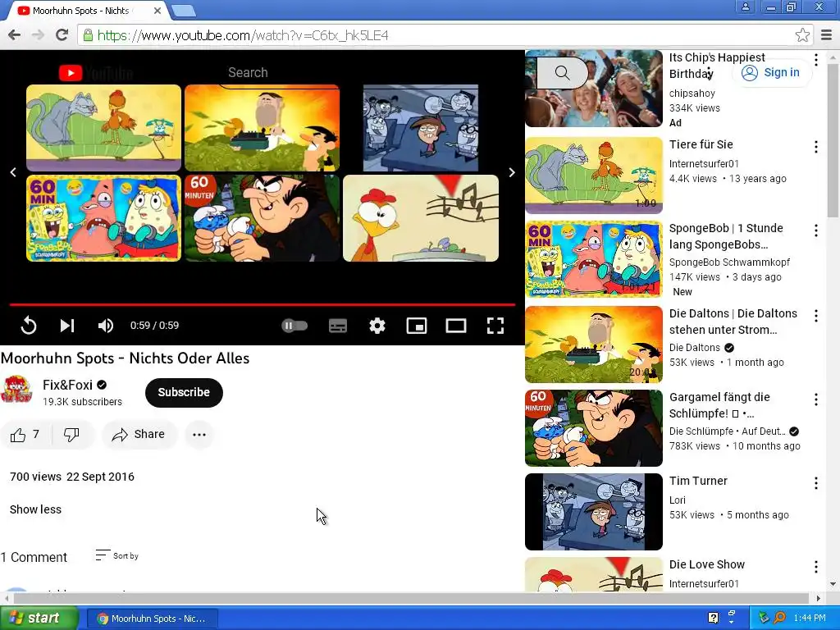Screen dimensions: 840x630
Task: Open Die Love Show video title
Action: [x=706, y=564]
